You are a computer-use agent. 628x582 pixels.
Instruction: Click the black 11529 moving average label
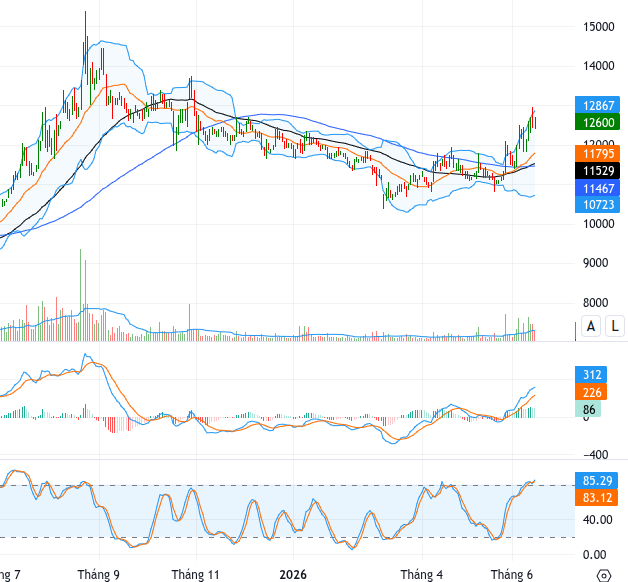click(x=597, y=171)
